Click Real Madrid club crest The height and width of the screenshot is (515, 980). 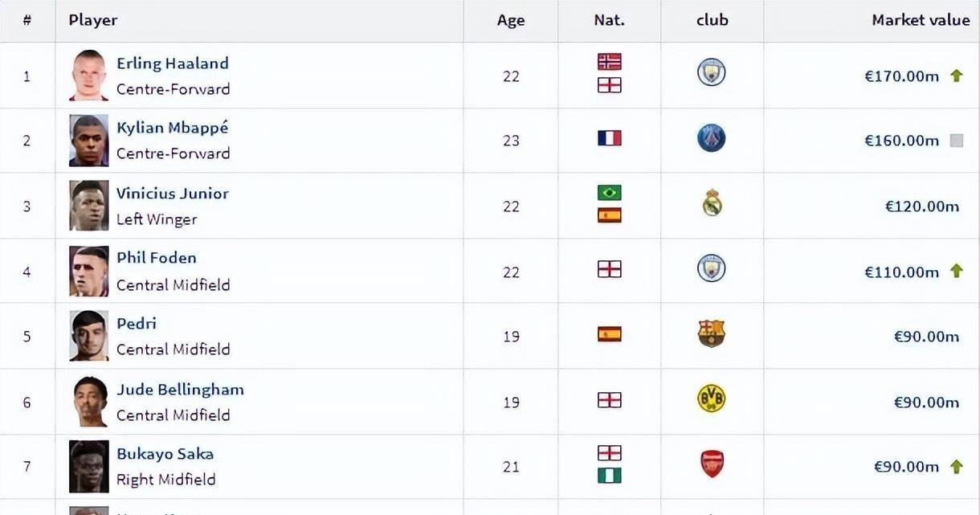tap(712, 203)
